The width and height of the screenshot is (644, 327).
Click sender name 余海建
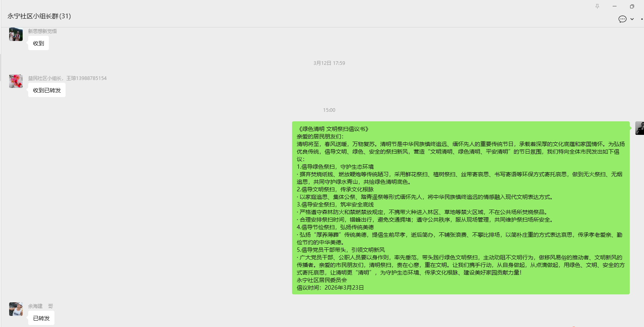pyautogui.click(x=35, y=306)
